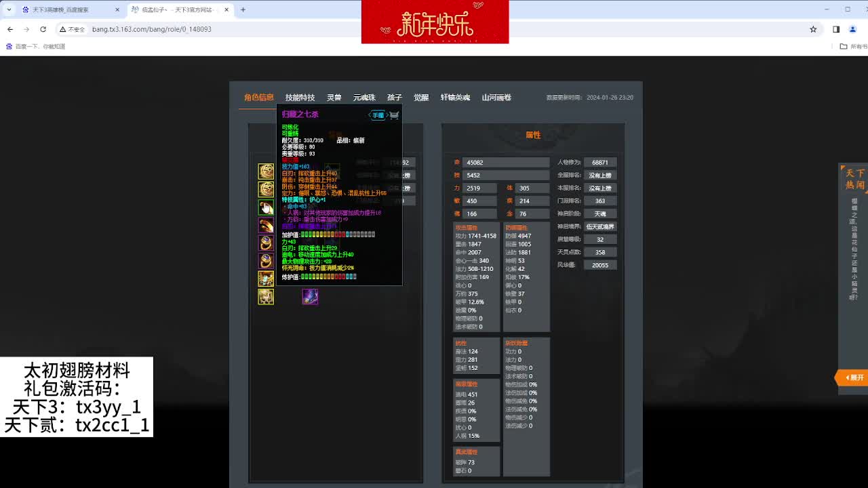Open the 灵兽 tab

[334, 98]
